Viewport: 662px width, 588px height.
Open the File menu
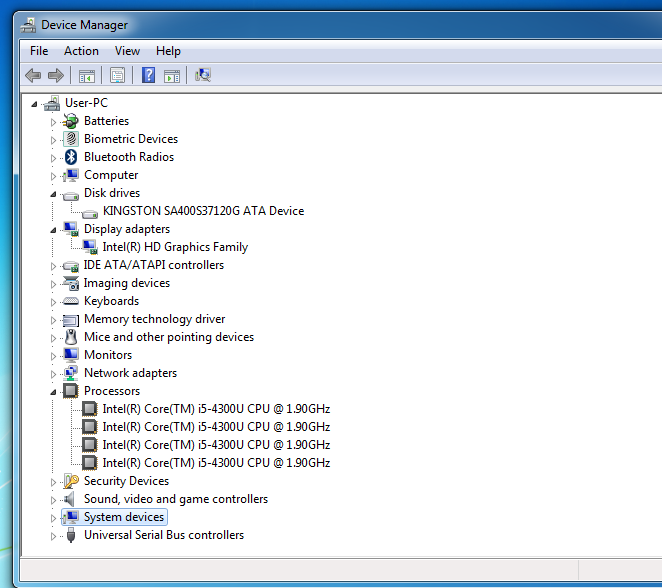tap(39, 51)
